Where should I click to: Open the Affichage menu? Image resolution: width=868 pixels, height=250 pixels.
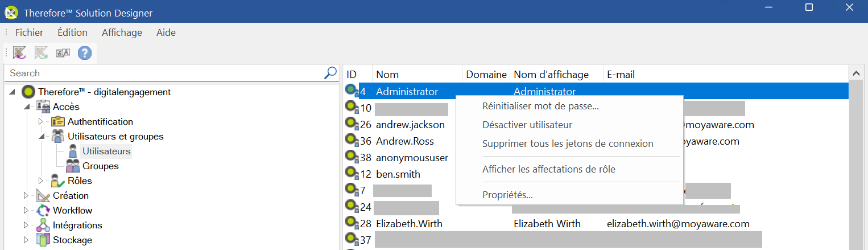122,32
